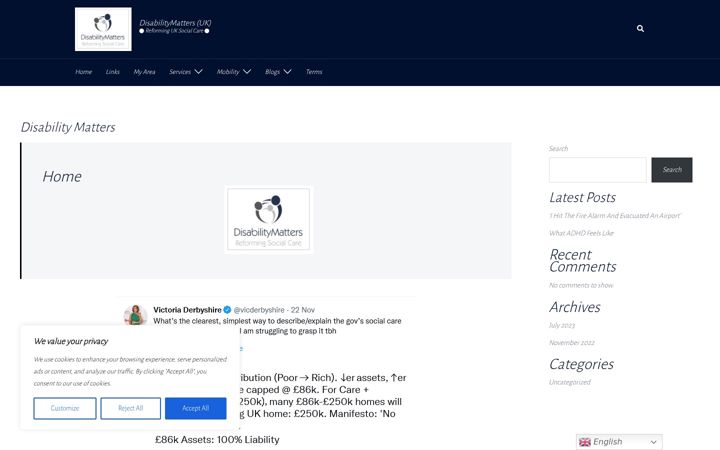
Task: Open the Links navigation item
Action: click(112, 72)
